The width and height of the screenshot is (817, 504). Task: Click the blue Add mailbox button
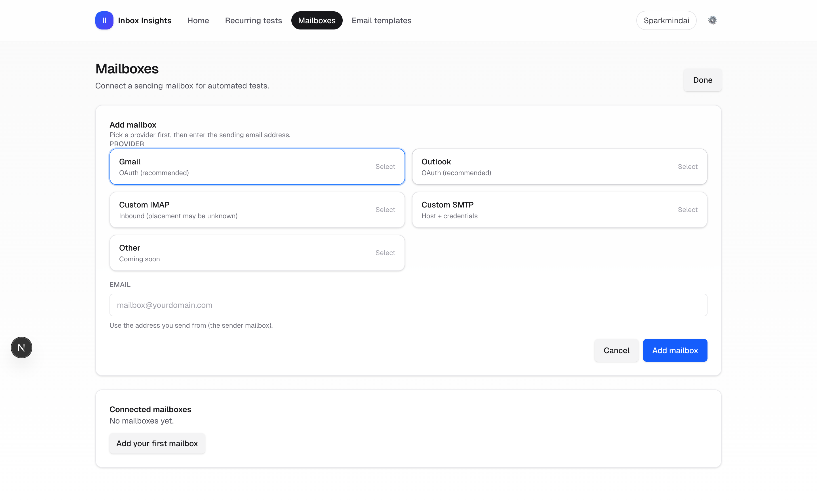675,350
